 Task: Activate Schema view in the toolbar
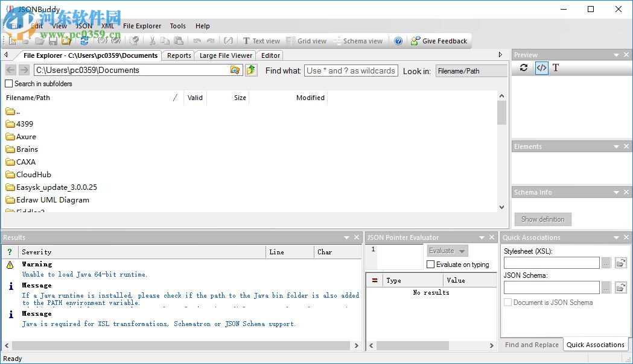[360, 41]
